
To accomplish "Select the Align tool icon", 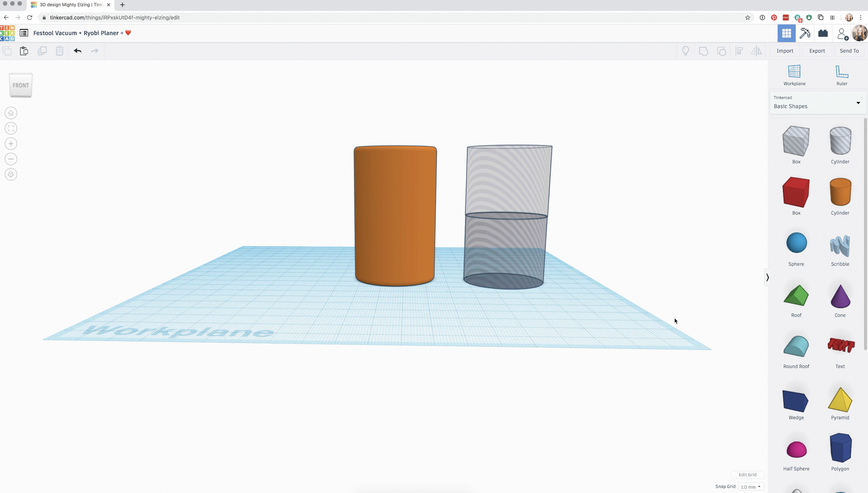I will [x=739, y=51].
